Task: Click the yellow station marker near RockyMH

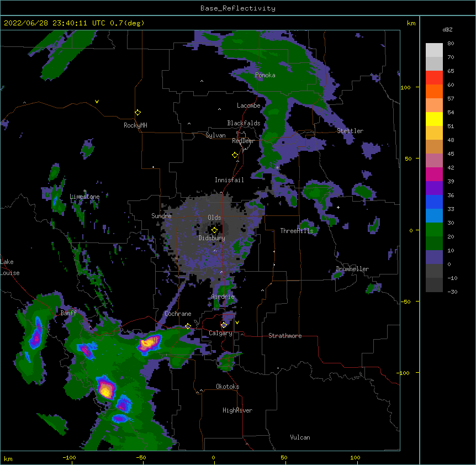Action: (138, 113)
